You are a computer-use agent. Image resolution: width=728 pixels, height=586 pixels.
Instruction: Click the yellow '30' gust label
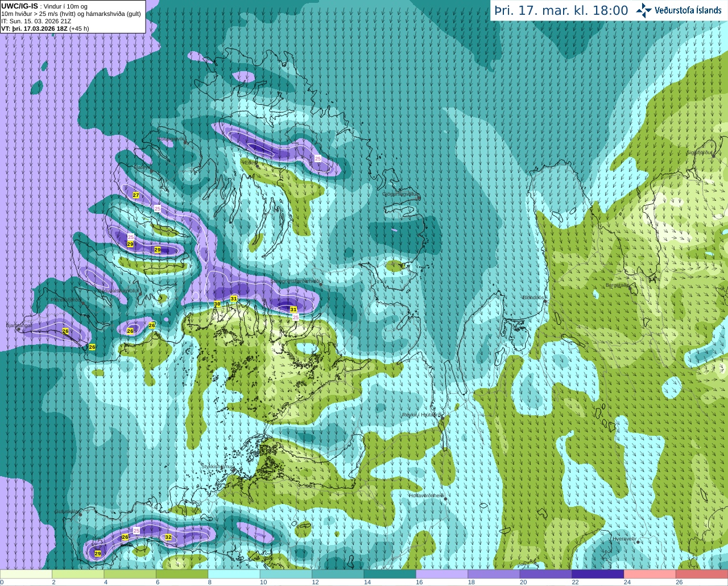(217, 304)
